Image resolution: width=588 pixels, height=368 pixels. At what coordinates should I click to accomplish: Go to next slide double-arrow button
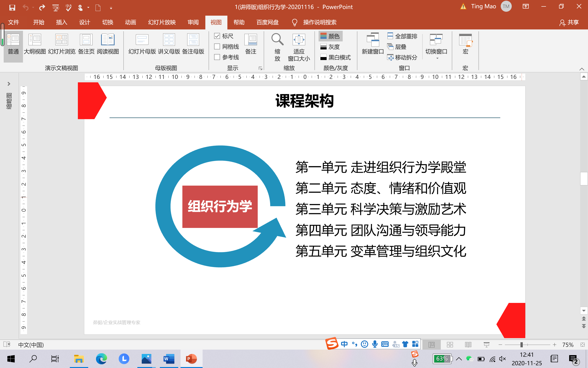coord(584,326)
